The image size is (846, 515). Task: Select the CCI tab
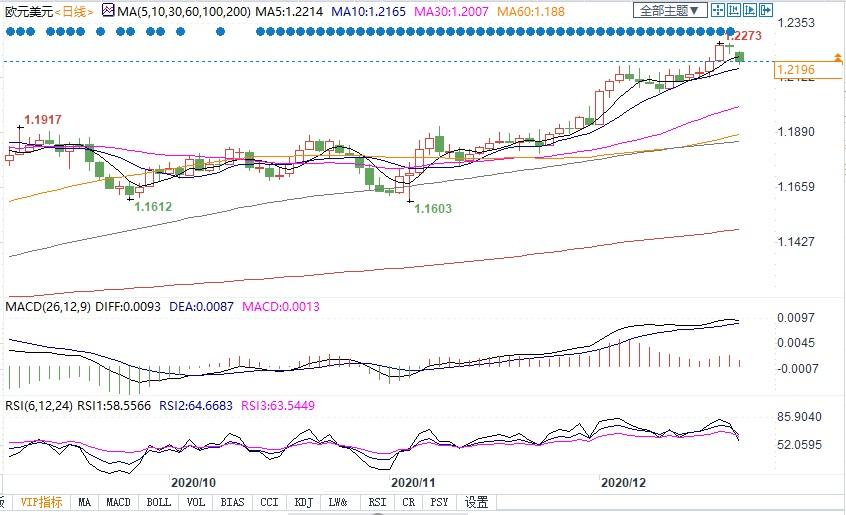pyautogui.click(x=268, y=502)
